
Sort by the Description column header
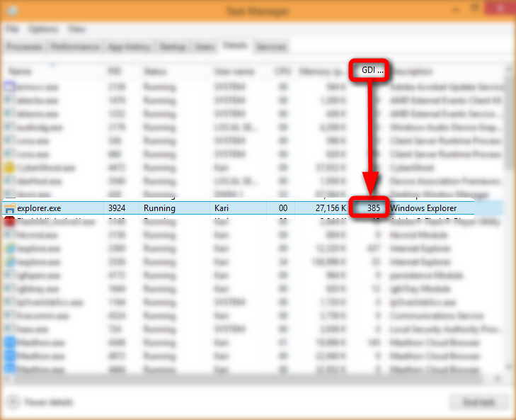412,71
